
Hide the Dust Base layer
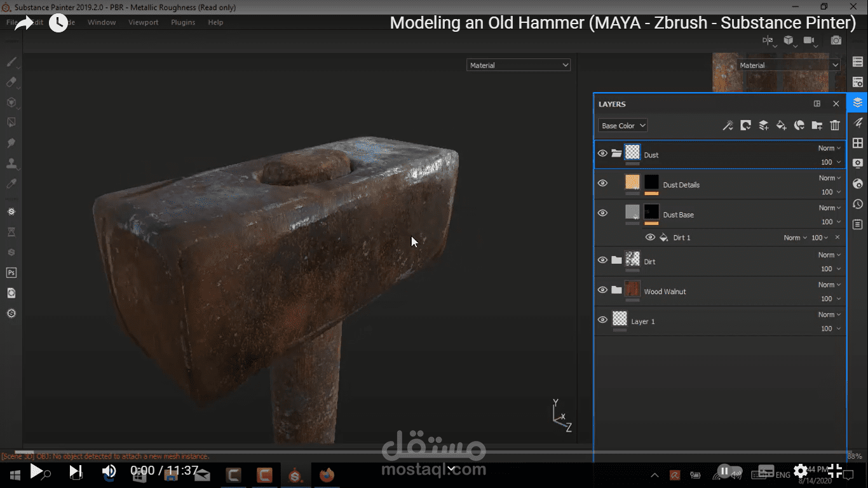pyautogui.click(x=602, y=213)
